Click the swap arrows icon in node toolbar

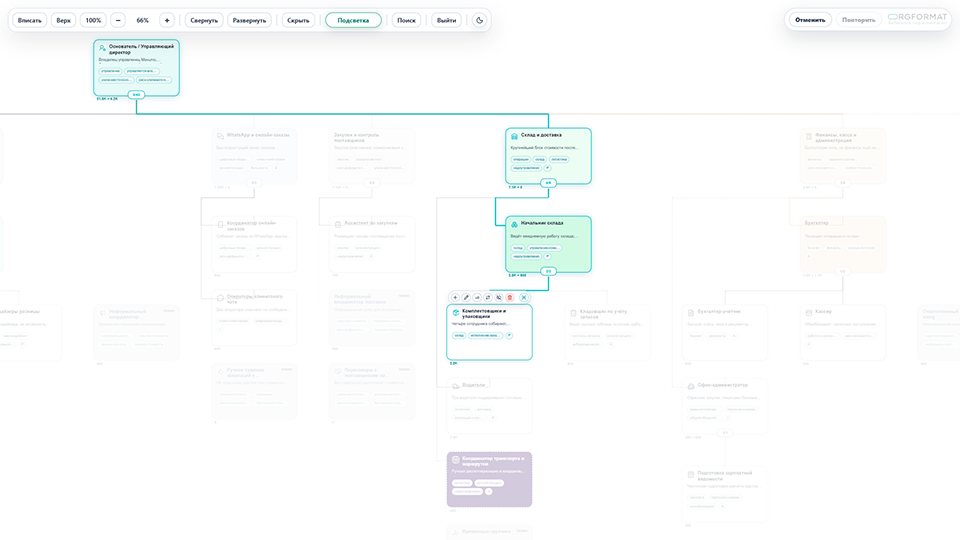tap(488, 298)
